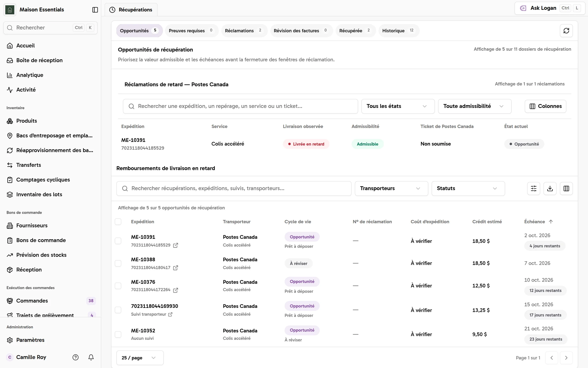
Task: Open the help question mark icon
Action: 75,357
